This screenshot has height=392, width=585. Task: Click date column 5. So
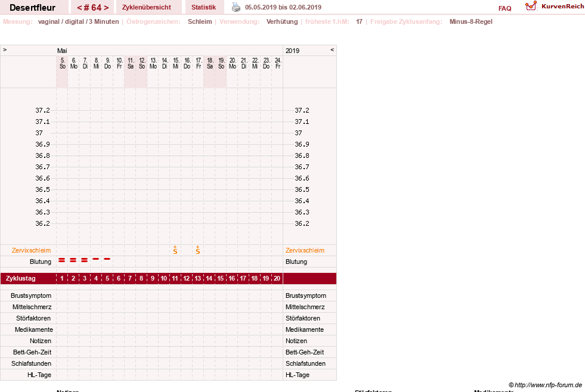(62, 63)
